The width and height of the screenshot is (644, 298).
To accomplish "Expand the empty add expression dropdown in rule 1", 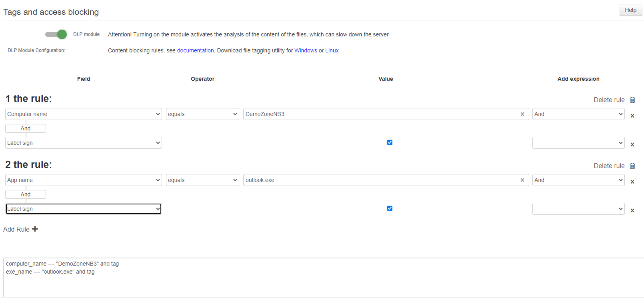I will pyautogui.click(x=578, y=143).
